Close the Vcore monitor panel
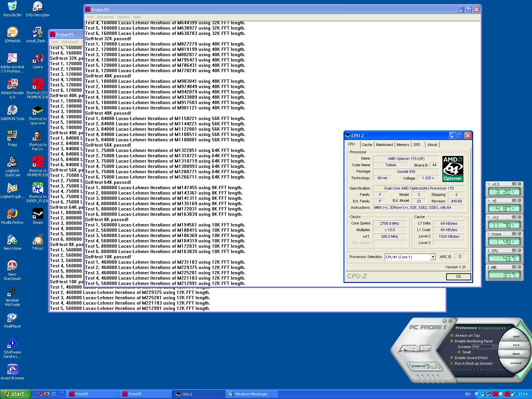Screen dimensions: 532x399 [x=519, y=234]
